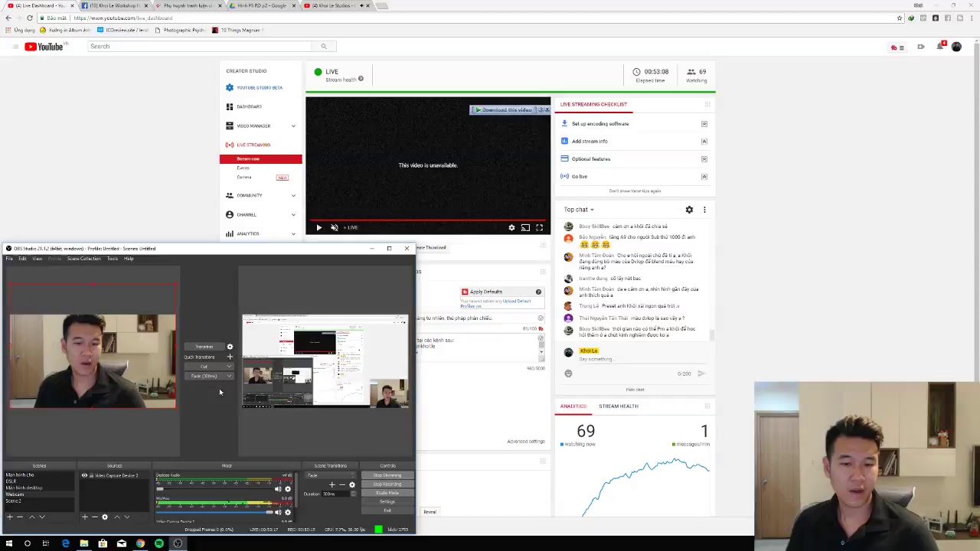
Task: Open OBS Tools menu
Action: tap(112, 259)
